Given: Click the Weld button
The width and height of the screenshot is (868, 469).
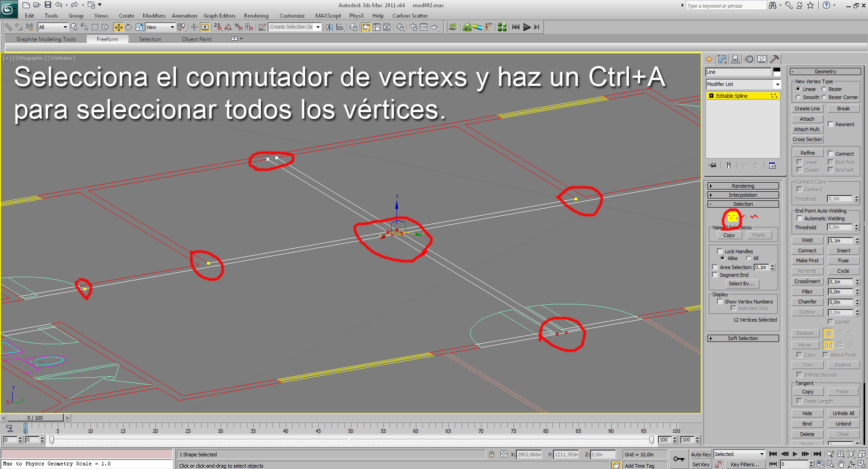Looking at the screenshot, I should click(x=807, y=240).
